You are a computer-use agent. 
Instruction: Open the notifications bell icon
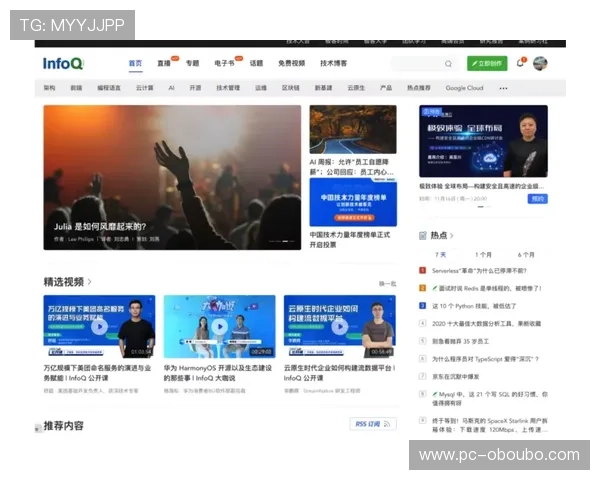pos(520,63)
